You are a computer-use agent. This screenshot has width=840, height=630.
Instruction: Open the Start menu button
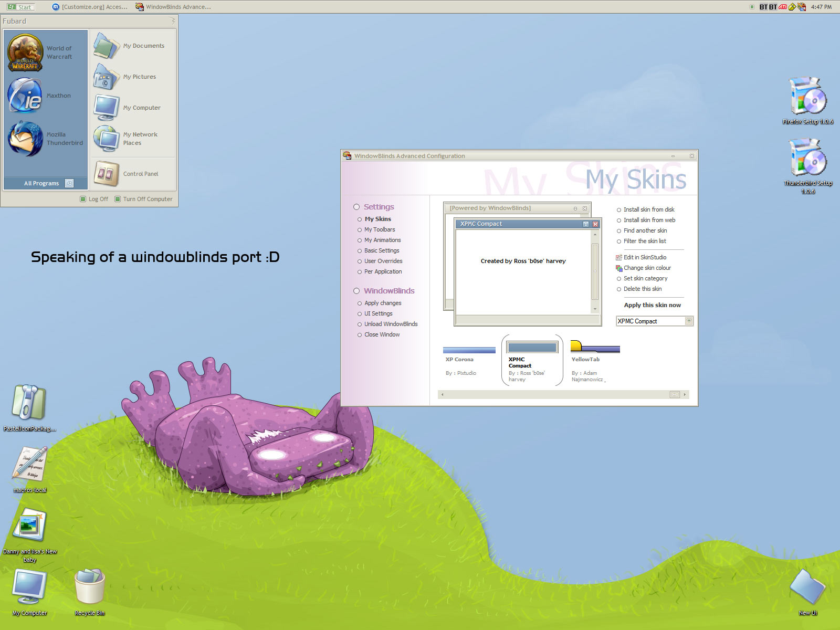click(x=20, y=7)
